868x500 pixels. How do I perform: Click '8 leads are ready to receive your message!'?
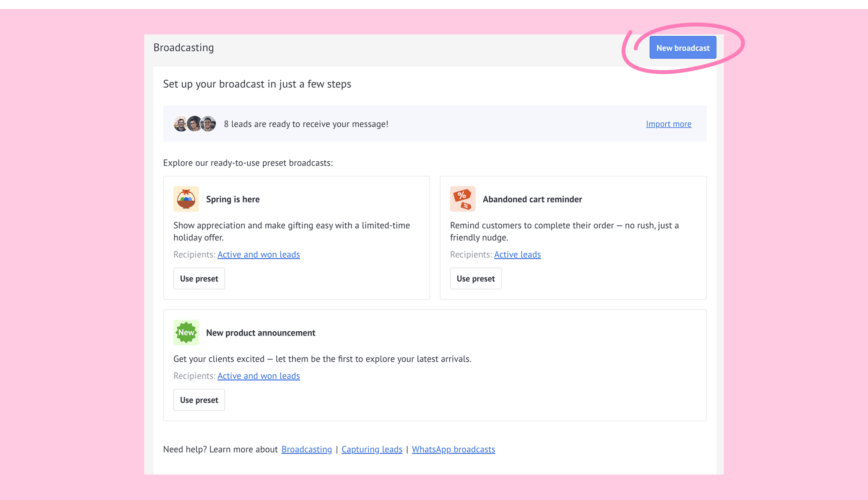(306, 124)
